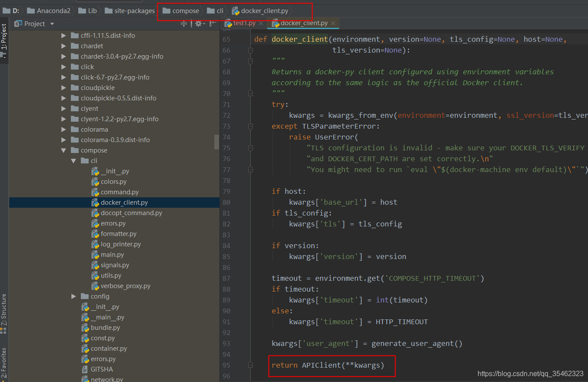This screenshot has width=588, height=382.
Task: Select bundle.py file icon
Action: 85,328
